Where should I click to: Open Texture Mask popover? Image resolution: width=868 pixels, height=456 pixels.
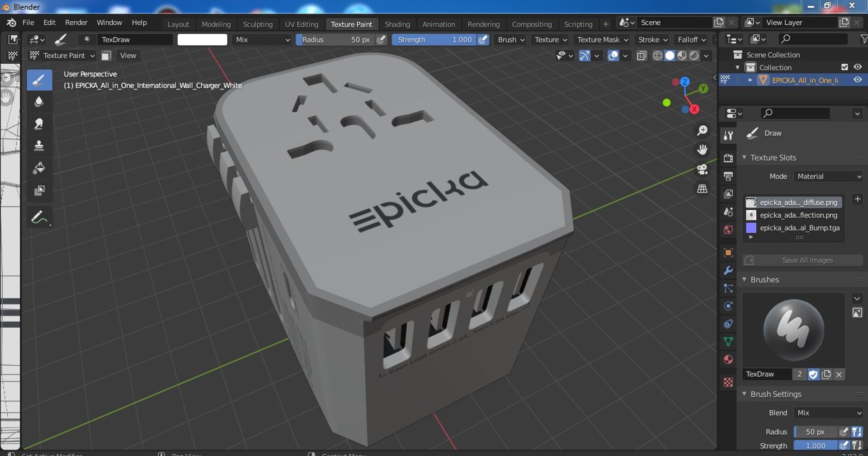point(602,40)
